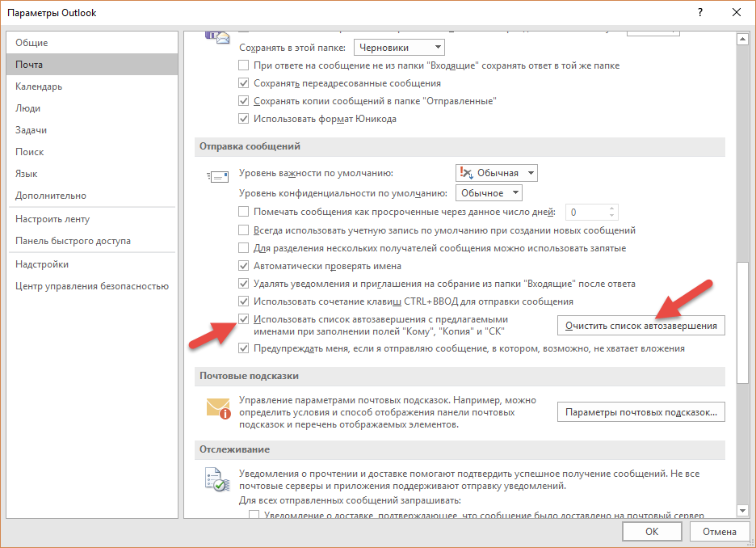The height and width of the screenshot is (548, 756).
Task: Click the MailTips envelope info icon
Action: click(218, 408)
